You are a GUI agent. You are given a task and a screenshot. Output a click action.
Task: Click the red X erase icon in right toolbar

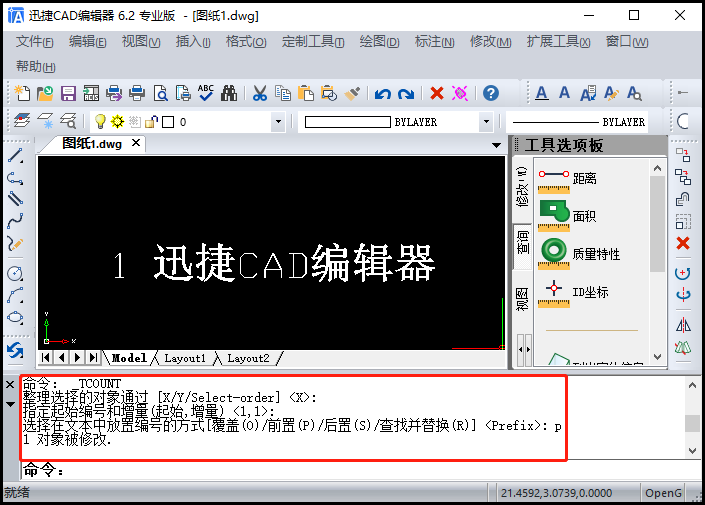click(x=683, y=243)
